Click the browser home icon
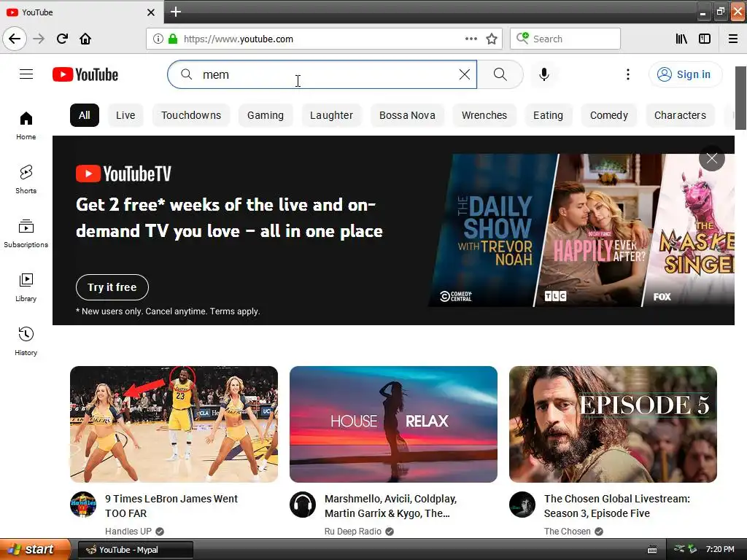This screenshot has width=747, height=560. tap(85, 39)
